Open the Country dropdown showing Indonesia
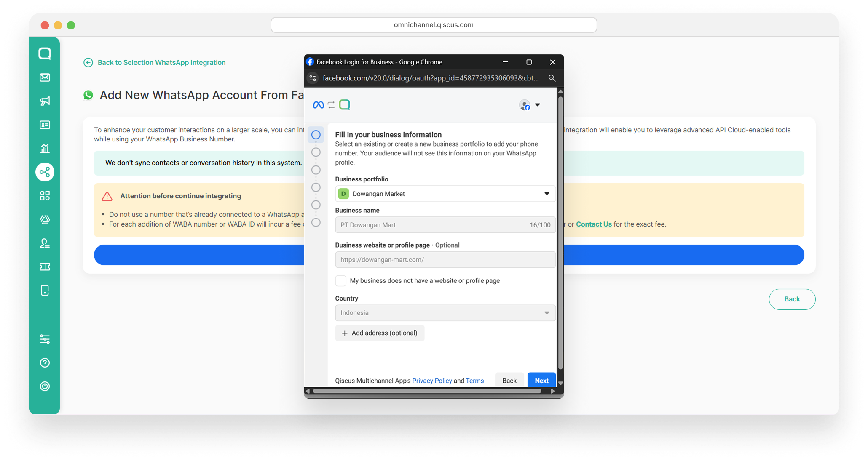 pyautogui.click(x=445, y=313)
